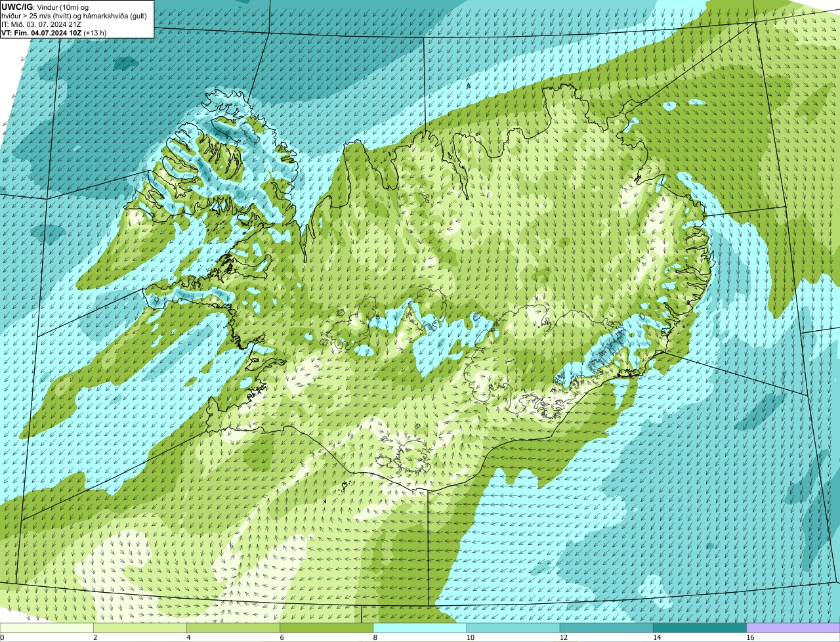Screen dimensions: 840x642
Task: Click the "2" label on the wind scale
Action: click(95, 637)
